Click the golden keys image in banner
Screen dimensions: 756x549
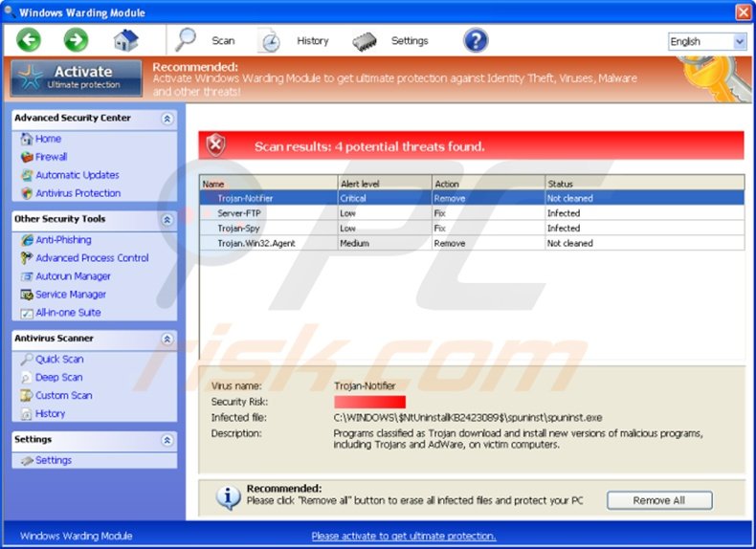(x=716, y=79)
